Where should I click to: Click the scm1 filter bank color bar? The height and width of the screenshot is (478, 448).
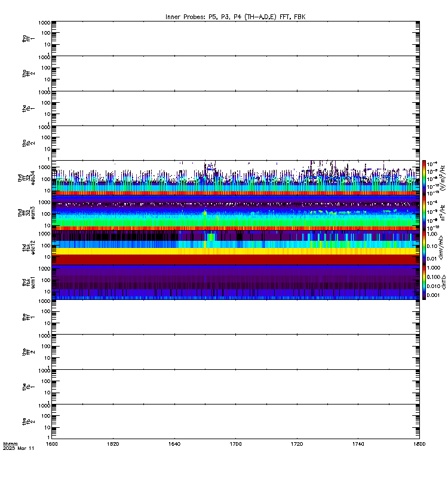pyautogui.click(x=424, y=282)
